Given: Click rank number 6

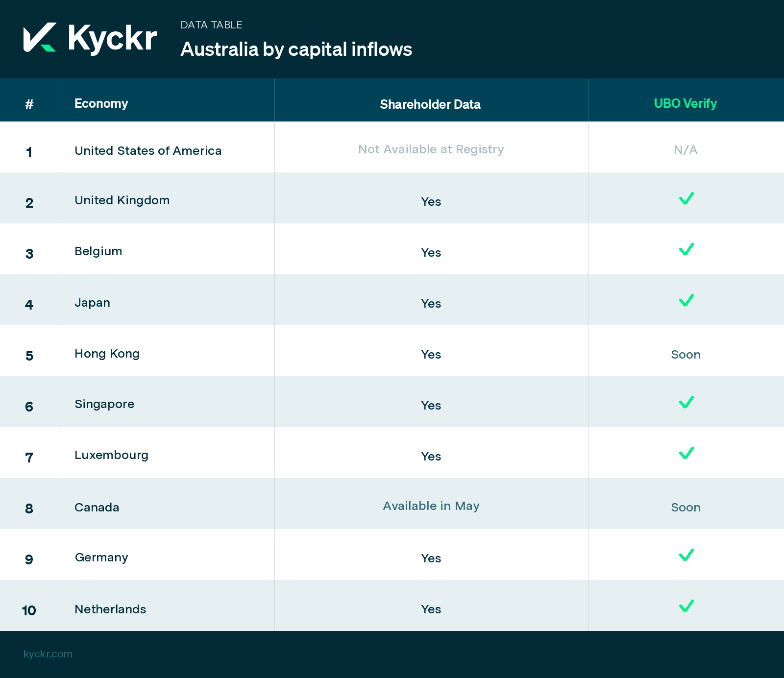Looking at the screenshot, I should pyautogui.click(x=29, y=407).
